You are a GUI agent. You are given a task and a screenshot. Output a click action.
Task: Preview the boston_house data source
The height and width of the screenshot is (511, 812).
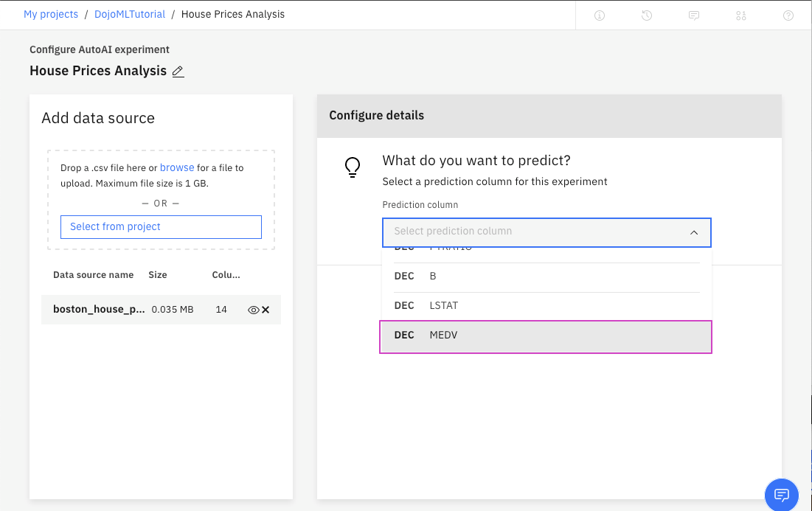pos(253,310)
